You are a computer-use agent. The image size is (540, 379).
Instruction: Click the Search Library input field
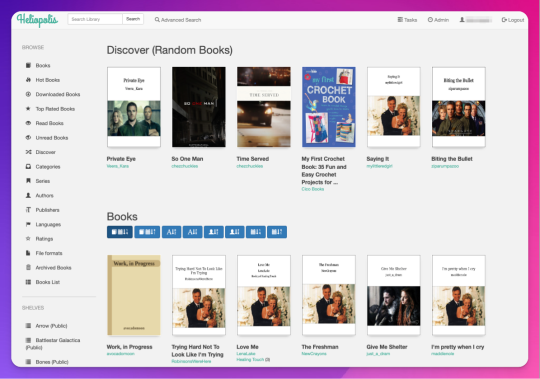tap(95, 19)
